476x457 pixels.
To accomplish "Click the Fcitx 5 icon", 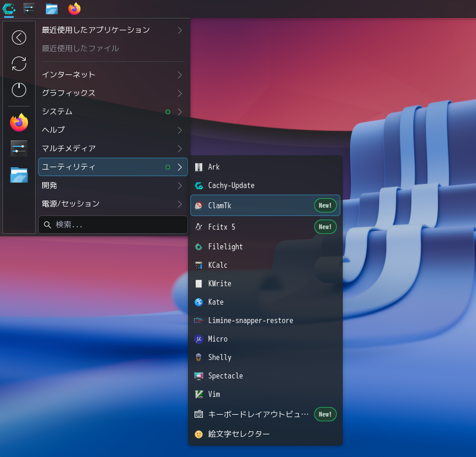I will coord(199,227).
